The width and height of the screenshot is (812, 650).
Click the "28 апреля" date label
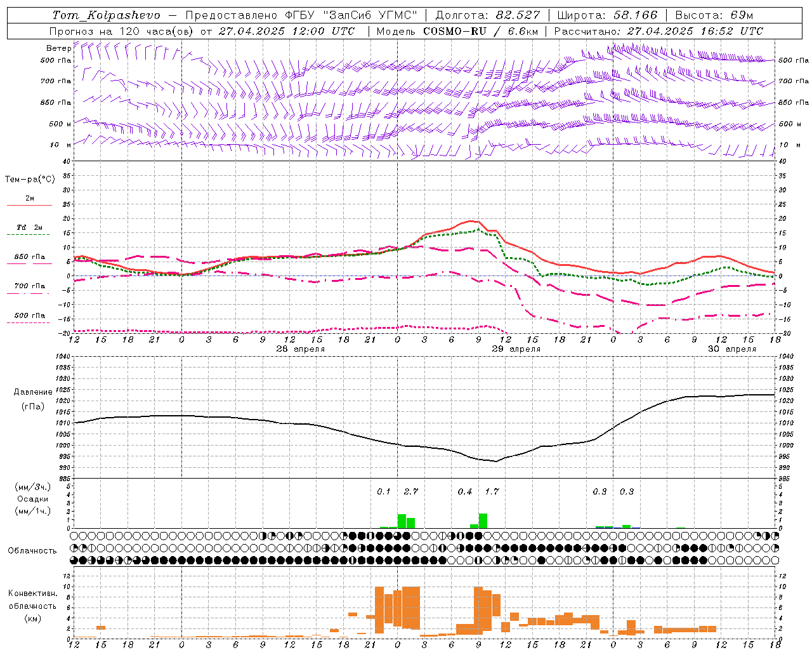pyautogui.click(x=301, y=349)
